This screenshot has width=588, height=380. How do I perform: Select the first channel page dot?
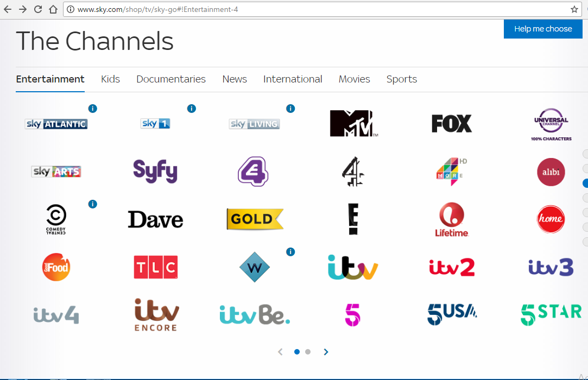pos(297,352)
